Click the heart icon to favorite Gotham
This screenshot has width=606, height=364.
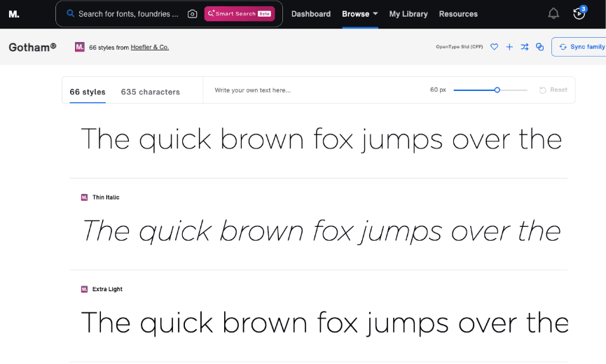click(x=494, y=47)
